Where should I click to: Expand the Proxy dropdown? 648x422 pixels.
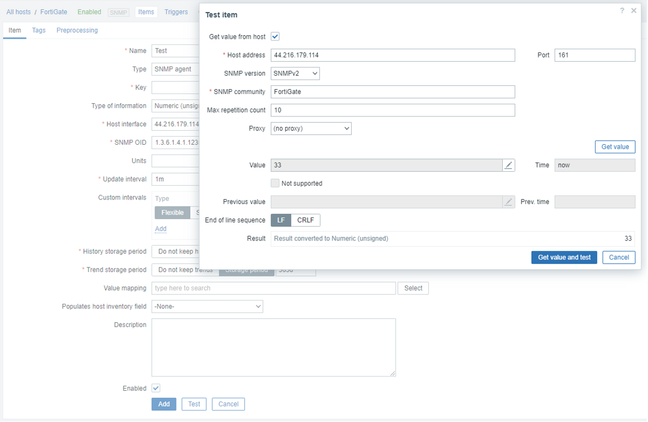tap(311, 129)
